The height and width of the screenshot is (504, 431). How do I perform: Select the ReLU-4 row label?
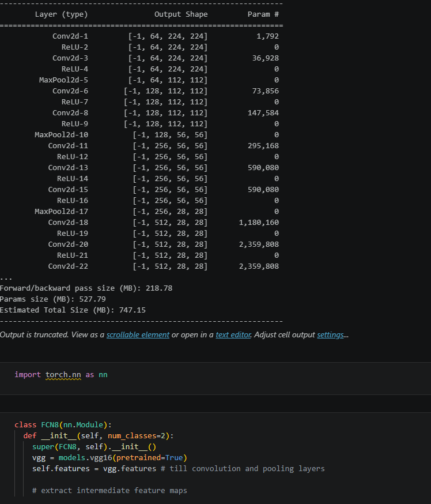pyautogui.click(x=74, y=69)
